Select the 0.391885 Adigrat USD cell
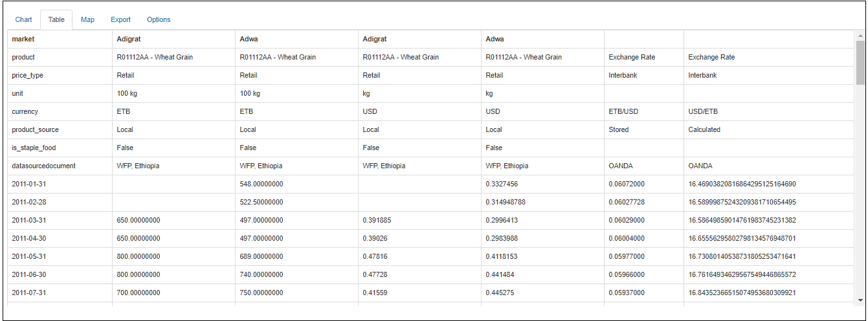Image resolution: width=868 pixels, height=321 pixels. point(377,220)
